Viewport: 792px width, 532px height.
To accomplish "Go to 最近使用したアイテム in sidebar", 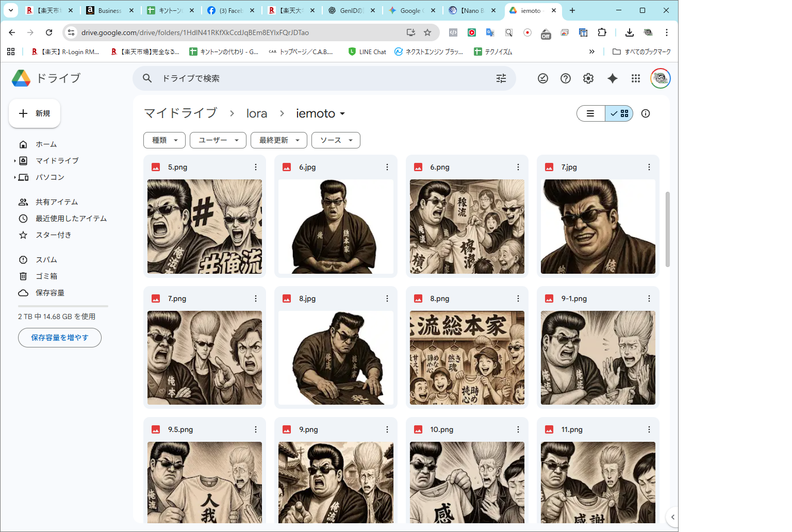I will point(71,219).
